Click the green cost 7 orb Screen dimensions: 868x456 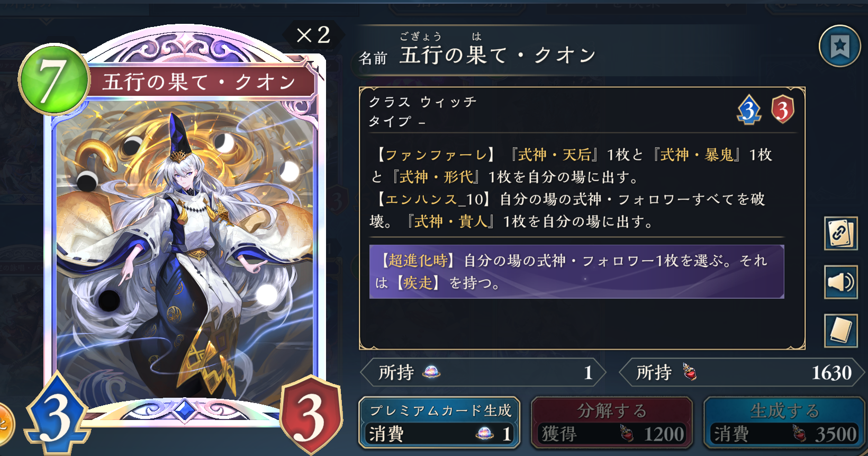tap(54, 79)
